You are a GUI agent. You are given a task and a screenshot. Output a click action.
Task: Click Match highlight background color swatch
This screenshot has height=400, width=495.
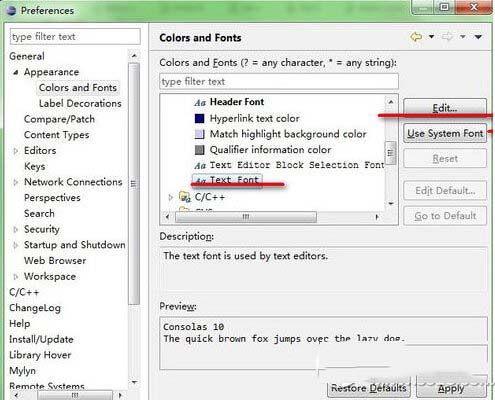(x=199, y=134)
